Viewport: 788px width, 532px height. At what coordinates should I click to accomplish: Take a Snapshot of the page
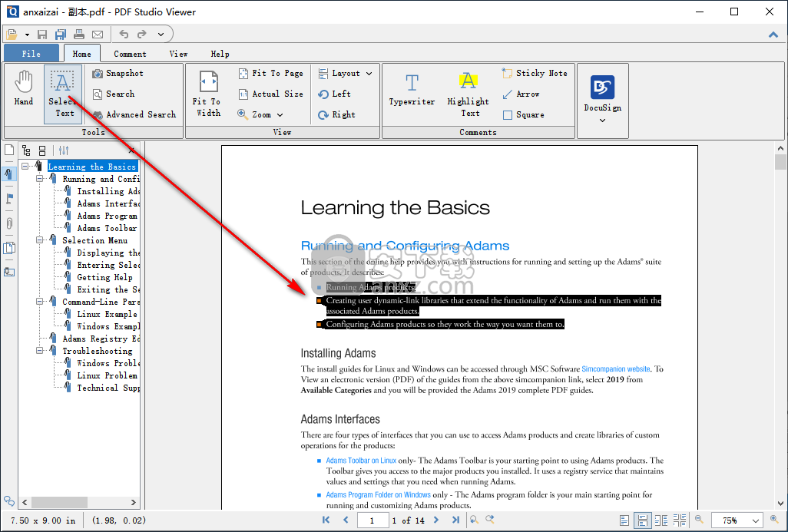(118, 74)
